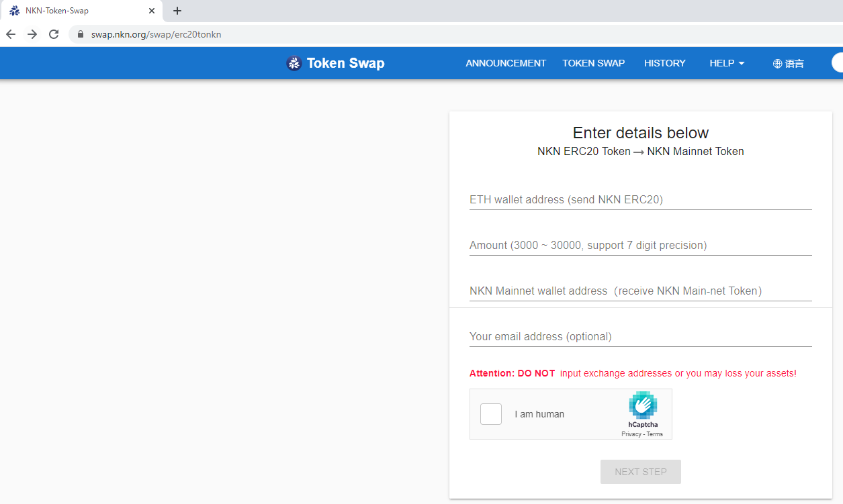Open the ANNOUNCEMENT menu item
The width and height of the screenshot is (843, 504).
point(506,63)
